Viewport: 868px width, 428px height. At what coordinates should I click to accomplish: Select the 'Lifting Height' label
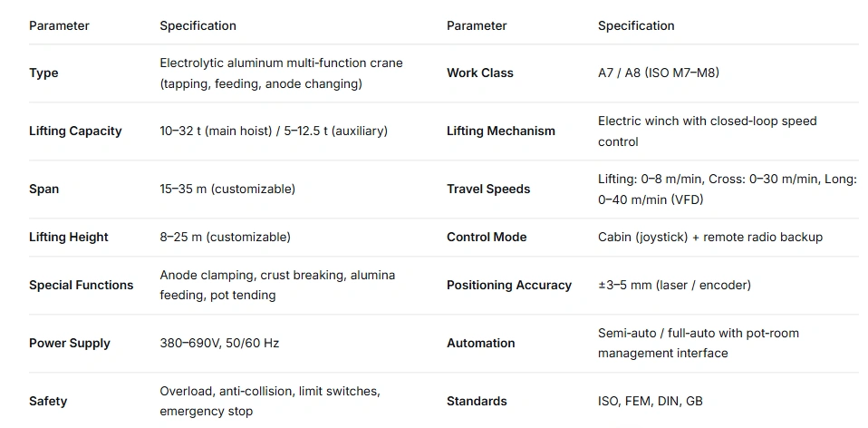69,238
